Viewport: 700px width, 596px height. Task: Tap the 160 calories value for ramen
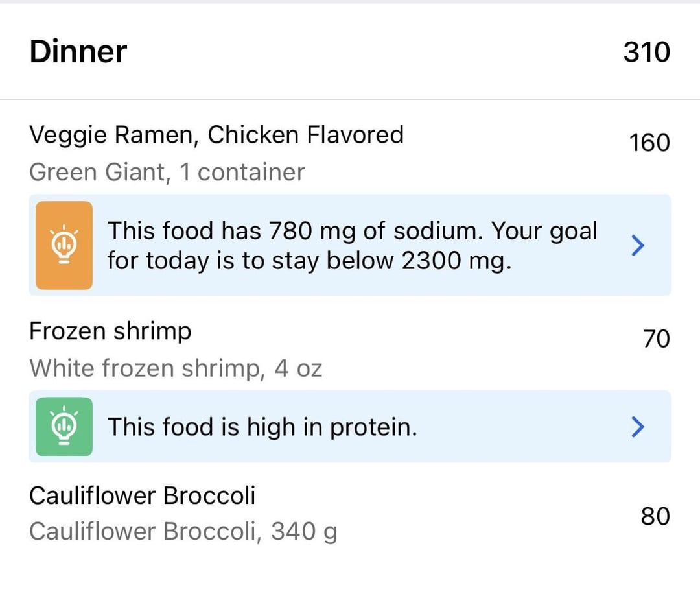649,143
